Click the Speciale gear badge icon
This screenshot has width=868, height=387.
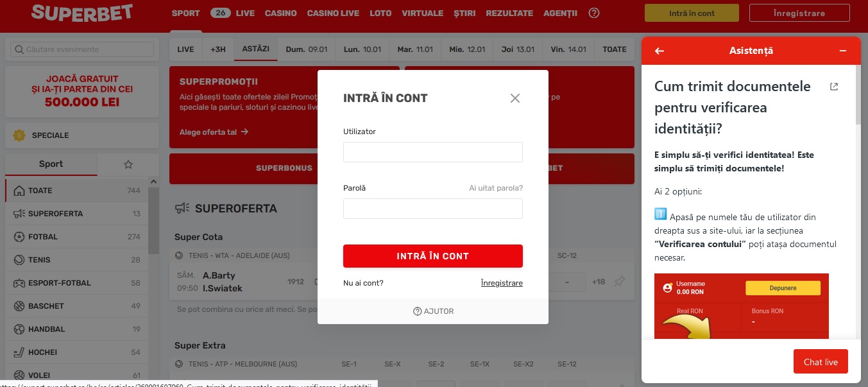coord(19,135)
